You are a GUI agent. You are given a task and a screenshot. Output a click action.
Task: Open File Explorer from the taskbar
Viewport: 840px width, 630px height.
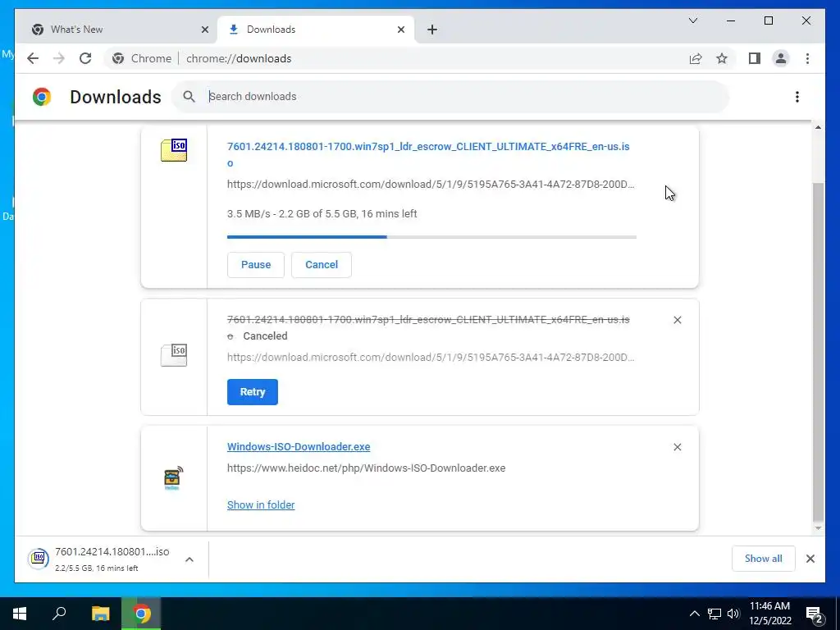100,614
